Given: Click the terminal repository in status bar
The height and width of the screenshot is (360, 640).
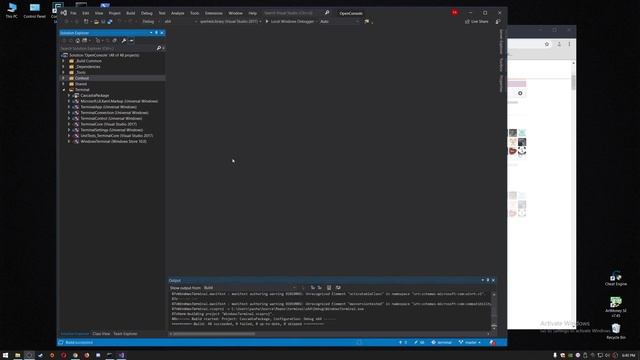Looking at the screenshot, I should coord(442,342).
